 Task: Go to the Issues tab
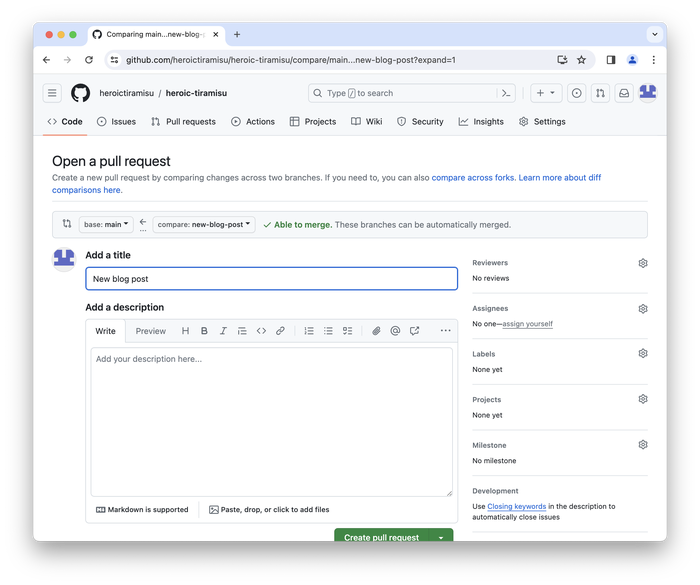tap(117, 121)
